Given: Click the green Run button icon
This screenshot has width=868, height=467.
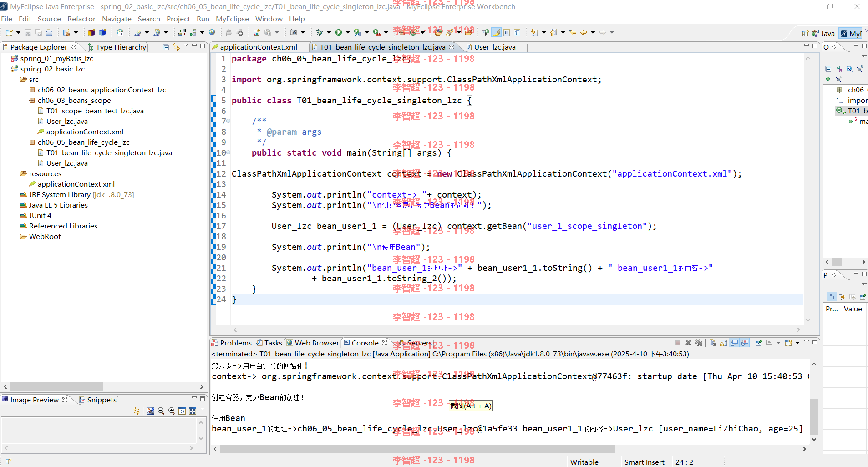Looking at the screenshot, I should (x=339, y=32).
